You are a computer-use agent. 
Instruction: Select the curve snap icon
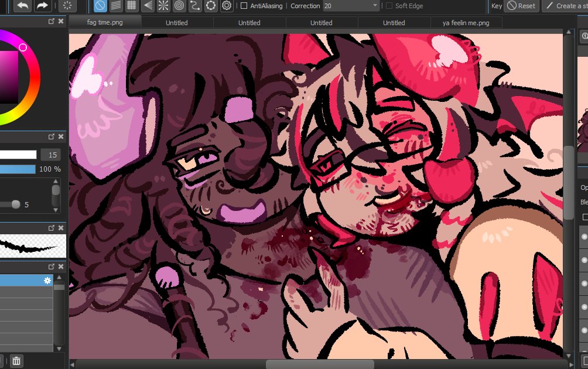pos(195,6)
